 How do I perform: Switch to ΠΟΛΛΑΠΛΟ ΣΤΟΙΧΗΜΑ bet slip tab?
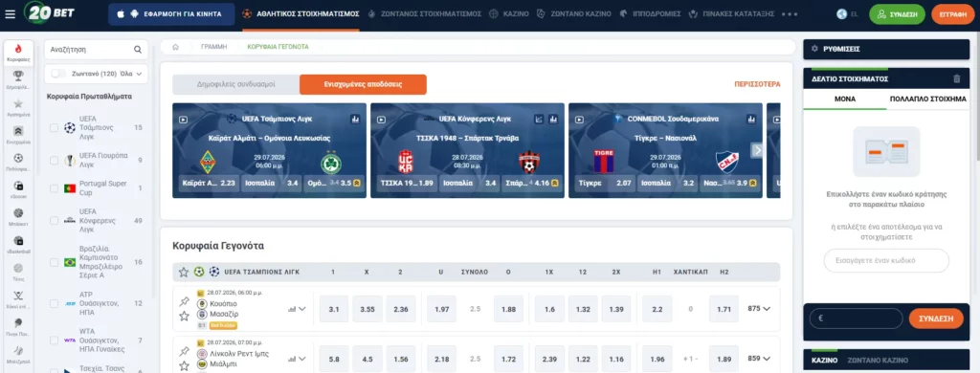pyautogui.click(x=927, y=99)
